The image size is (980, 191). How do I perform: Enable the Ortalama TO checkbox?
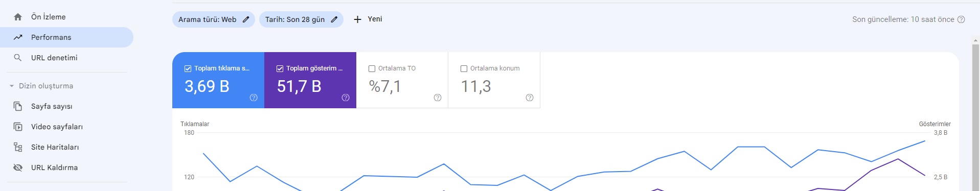pyautogui.click(x=372, y=68)
